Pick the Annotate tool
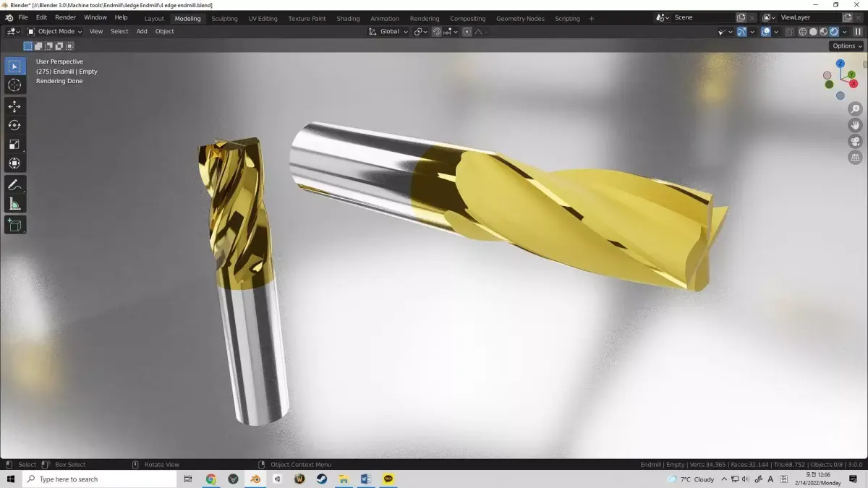The height and width of the screenshot is (488, 868). pos(14,184)
